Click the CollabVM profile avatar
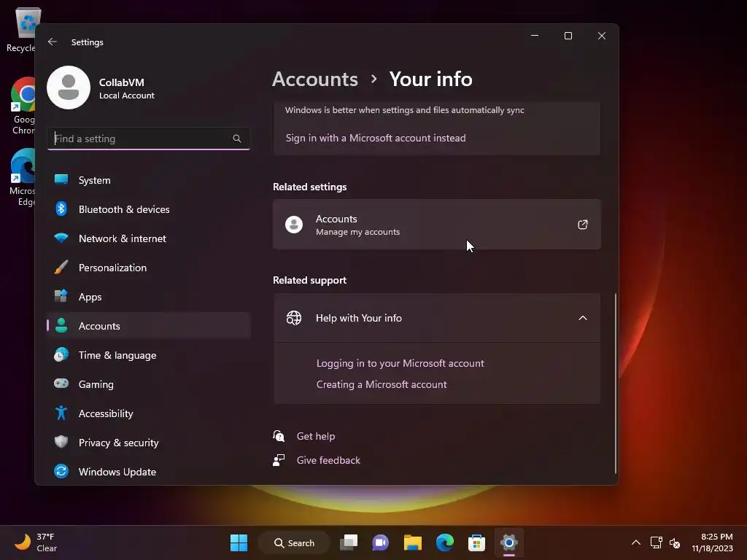 (69, 87)
